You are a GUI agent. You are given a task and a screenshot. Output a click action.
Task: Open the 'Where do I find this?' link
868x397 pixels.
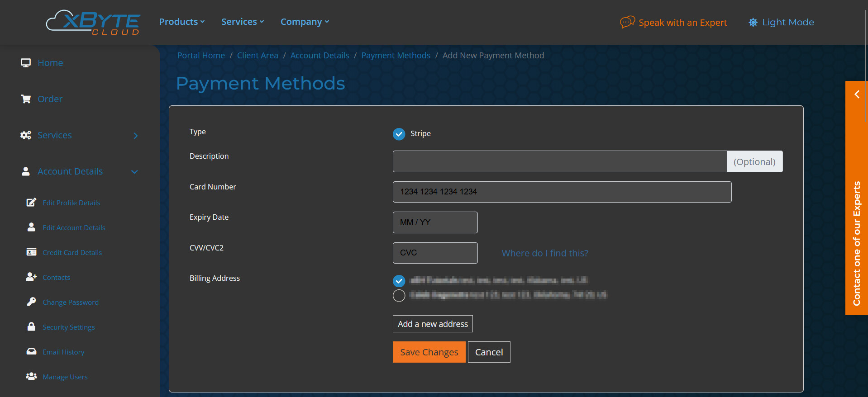point(545,253)
